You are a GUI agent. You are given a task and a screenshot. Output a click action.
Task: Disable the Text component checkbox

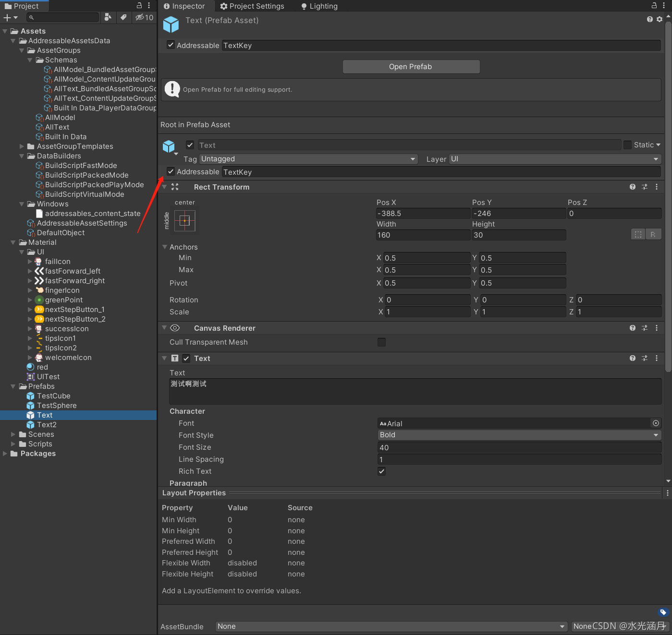click(x=186, y=359)
